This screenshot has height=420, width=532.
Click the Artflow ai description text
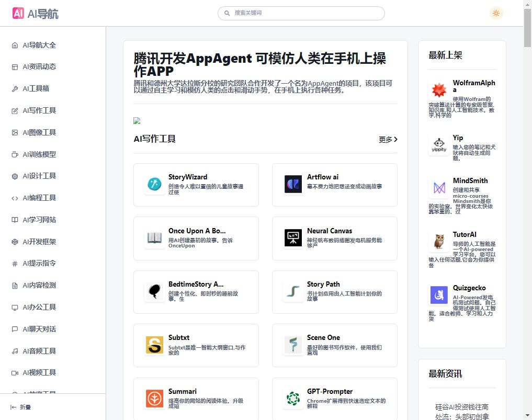click(344, 187)
